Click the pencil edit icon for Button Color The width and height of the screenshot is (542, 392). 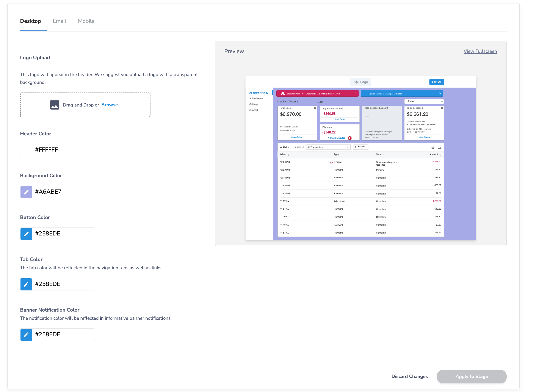click(26, 233)
